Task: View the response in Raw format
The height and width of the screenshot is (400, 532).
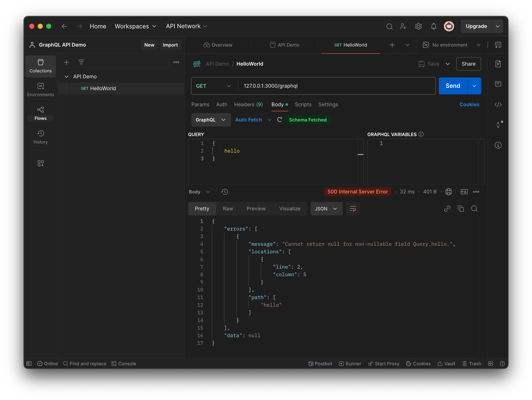Action: point(228,209)
